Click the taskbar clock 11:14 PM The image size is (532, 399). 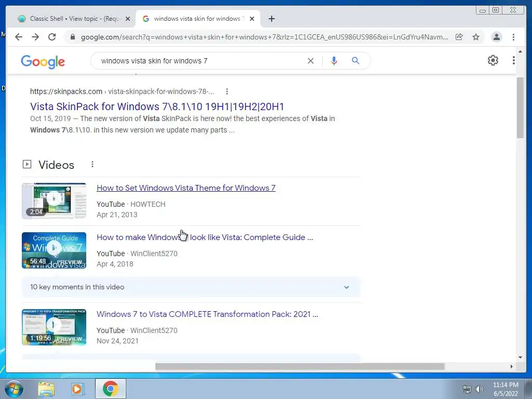(x=506, y=385)
